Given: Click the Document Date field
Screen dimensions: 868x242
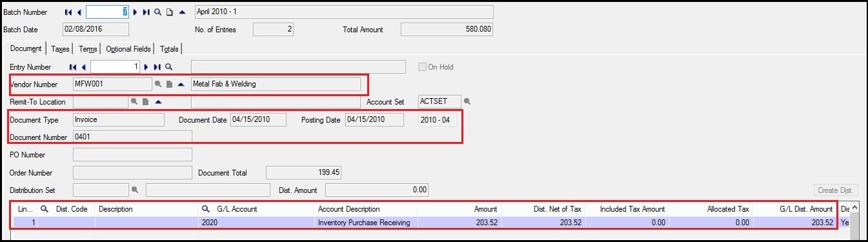Looking at the screenshot, I should click(x=258, y=119).
